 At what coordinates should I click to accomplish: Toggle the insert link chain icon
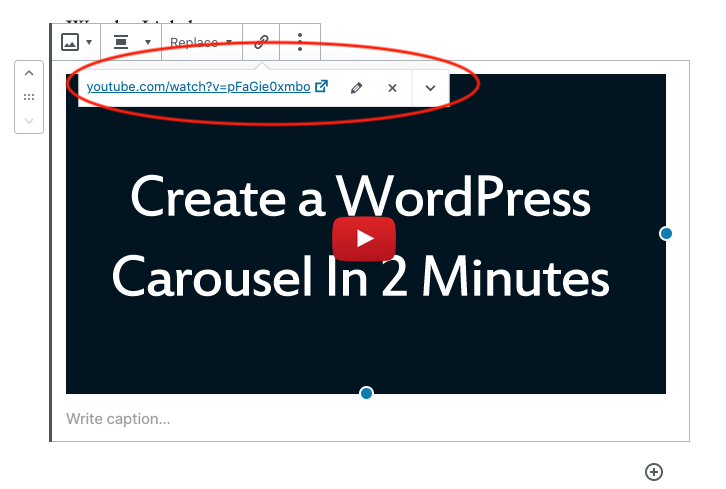click(x=261, y=43)
